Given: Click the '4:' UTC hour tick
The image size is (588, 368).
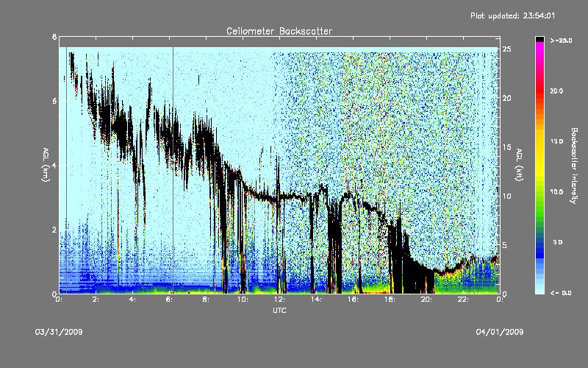Looking at the screenshot, I should 132,300.
